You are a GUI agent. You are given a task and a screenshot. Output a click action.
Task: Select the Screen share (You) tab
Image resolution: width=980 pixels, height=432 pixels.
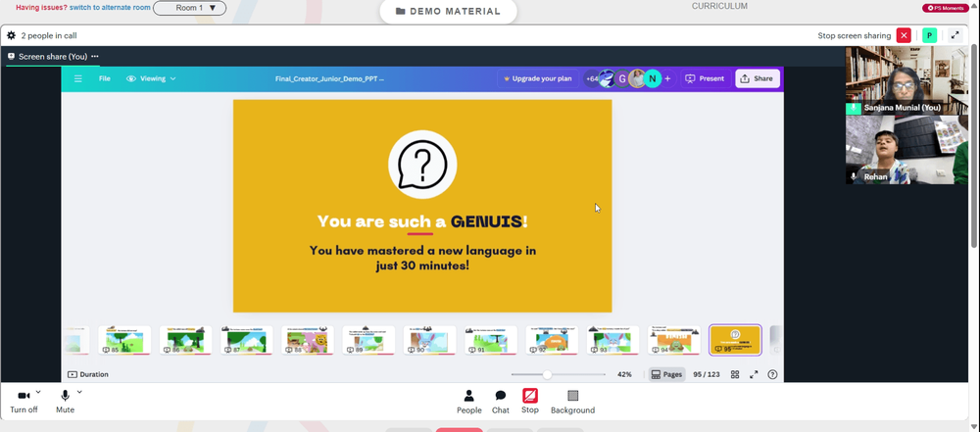53,56
